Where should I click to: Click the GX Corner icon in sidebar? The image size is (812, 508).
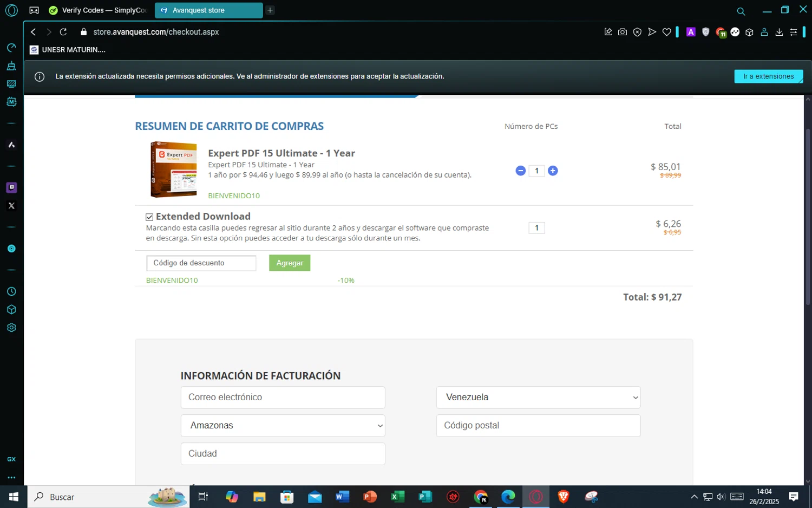tap(11, 459)
